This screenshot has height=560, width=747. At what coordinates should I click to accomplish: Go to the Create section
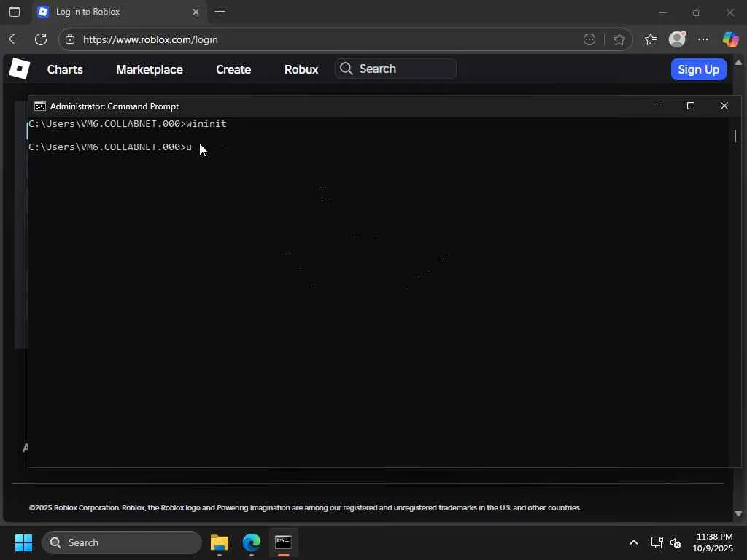click(233, 69)
